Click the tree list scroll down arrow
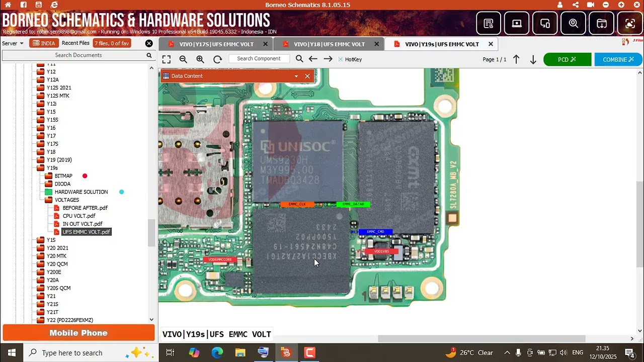Screen dimensions: 644x362 (151, 320)
